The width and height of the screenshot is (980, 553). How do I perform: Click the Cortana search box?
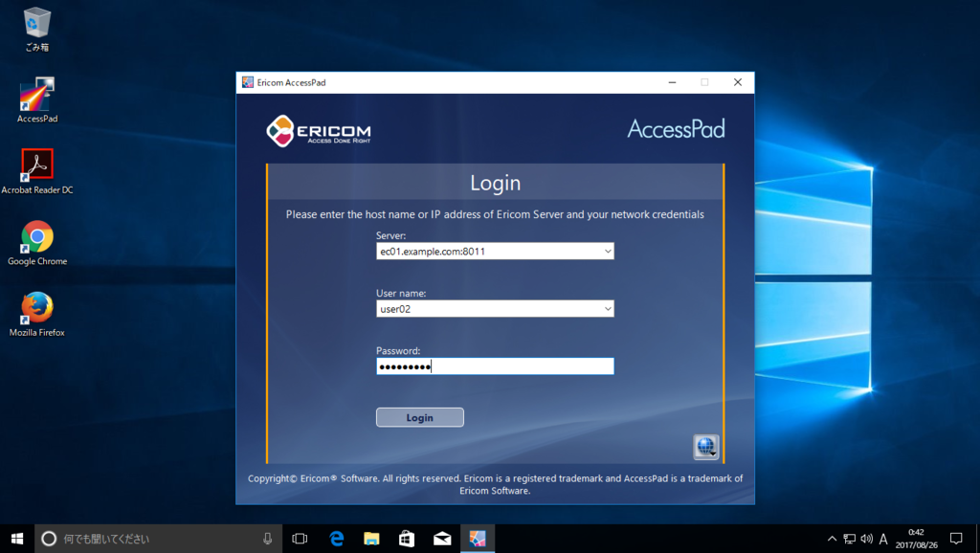pos(160,539)
